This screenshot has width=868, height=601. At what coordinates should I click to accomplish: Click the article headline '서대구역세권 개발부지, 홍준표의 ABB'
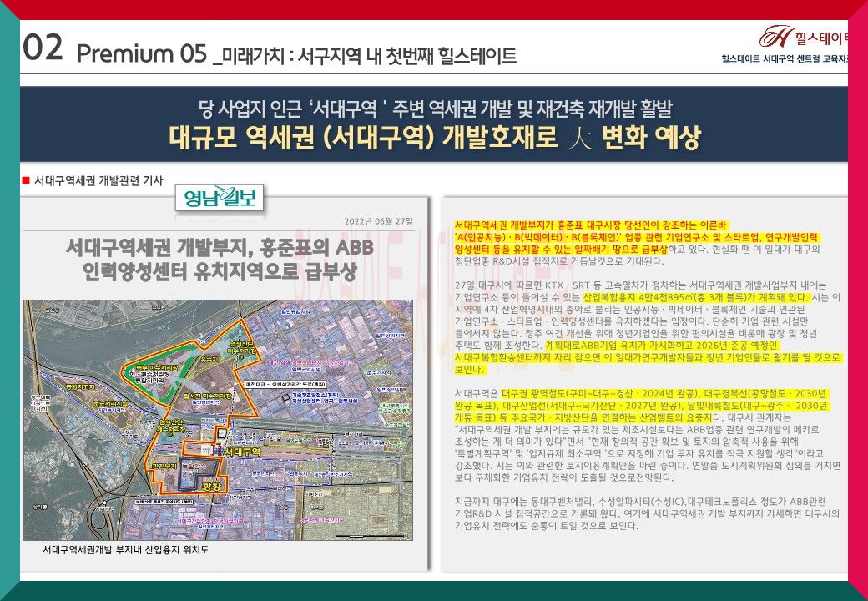[220, 247]
